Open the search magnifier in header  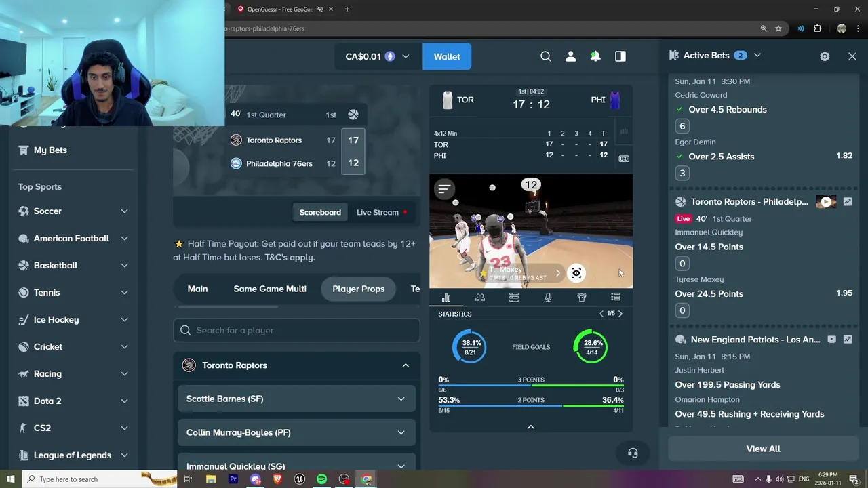pos(545,56)
